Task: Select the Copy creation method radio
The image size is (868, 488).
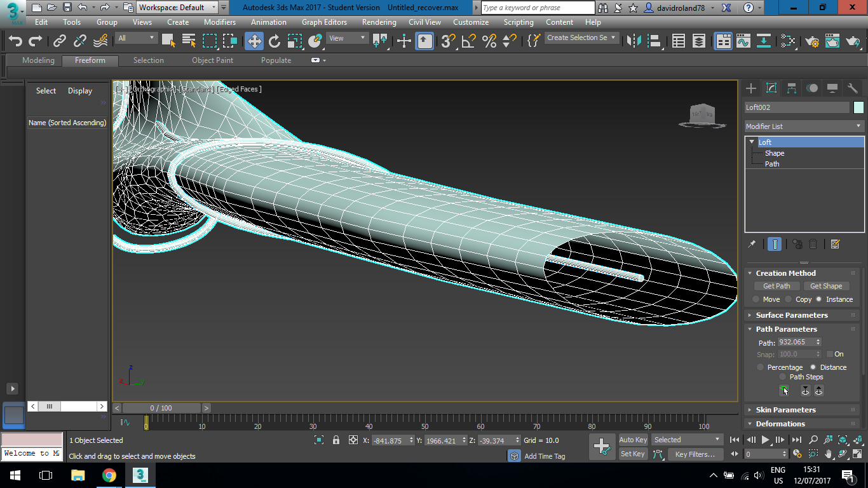Action: pos(789,299)
